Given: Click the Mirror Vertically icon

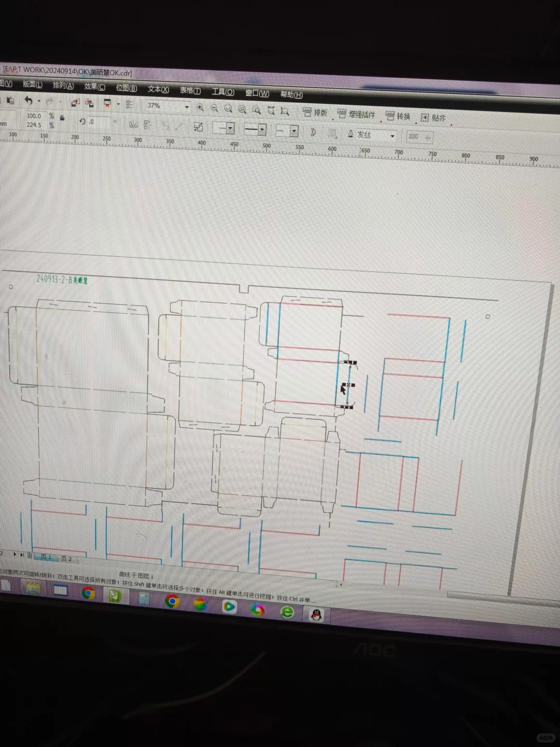Looking at the screenshot, I should point(147,125).
